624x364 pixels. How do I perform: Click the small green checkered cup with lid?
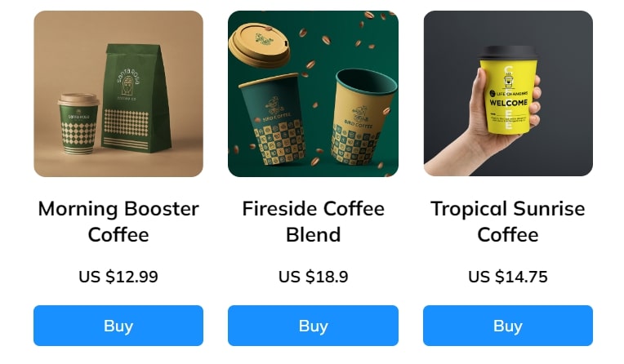tap(78, 124)
